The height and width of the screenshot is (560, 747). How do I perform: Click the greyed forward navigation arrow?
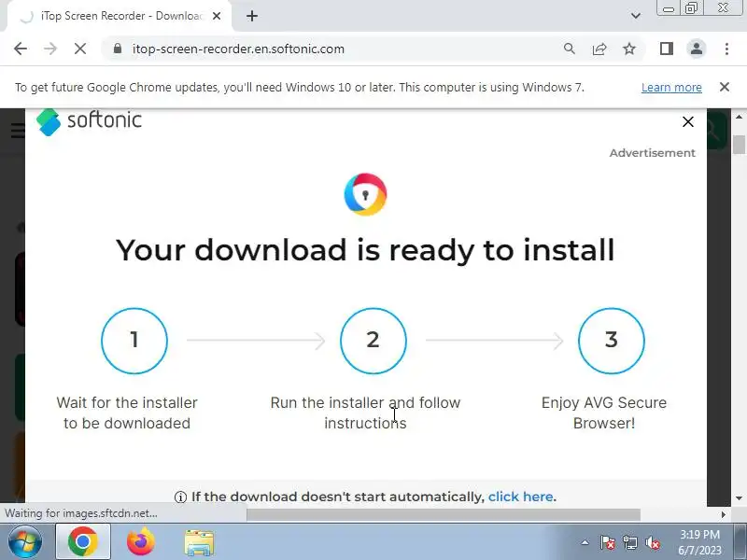[x=50, y=49]
